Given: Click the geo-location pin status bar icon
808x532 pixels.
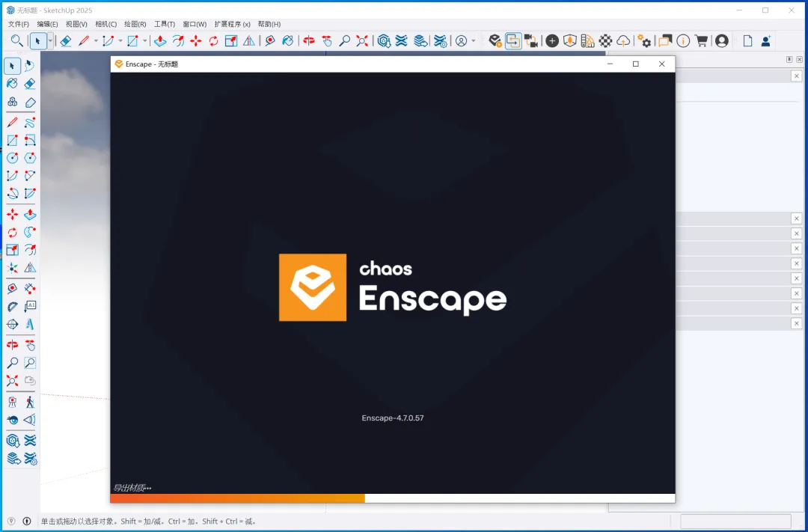Looking at the screenshot, I should pyautogui.click(x=11, y=522).
